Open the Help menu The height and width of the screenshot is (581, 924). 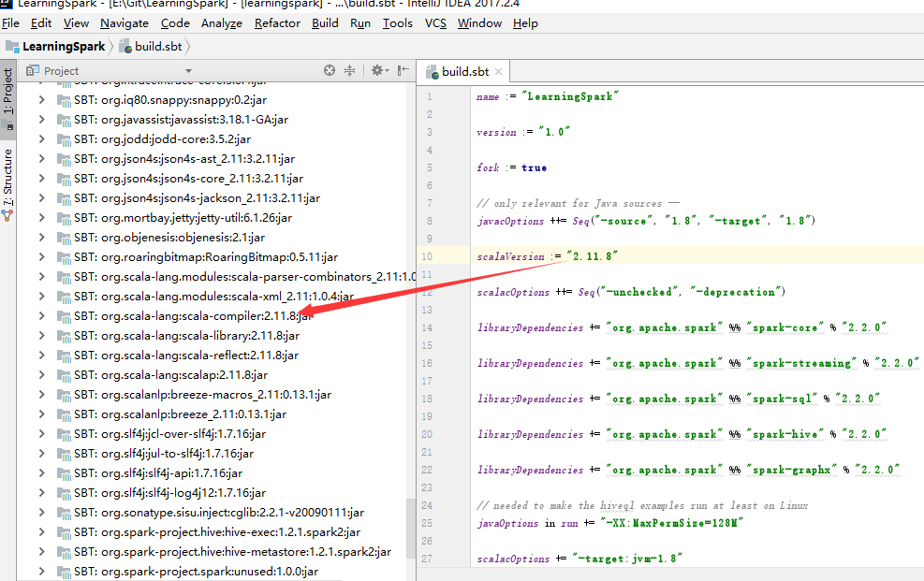pyautogui.click(x=525, y=23)
